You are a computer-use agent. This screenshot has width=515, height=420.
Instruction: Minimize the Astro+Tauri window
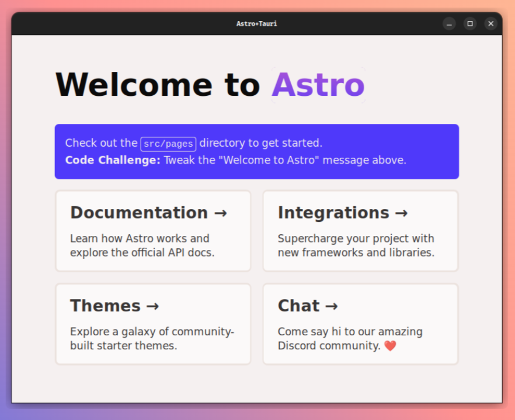click(449, 24)
